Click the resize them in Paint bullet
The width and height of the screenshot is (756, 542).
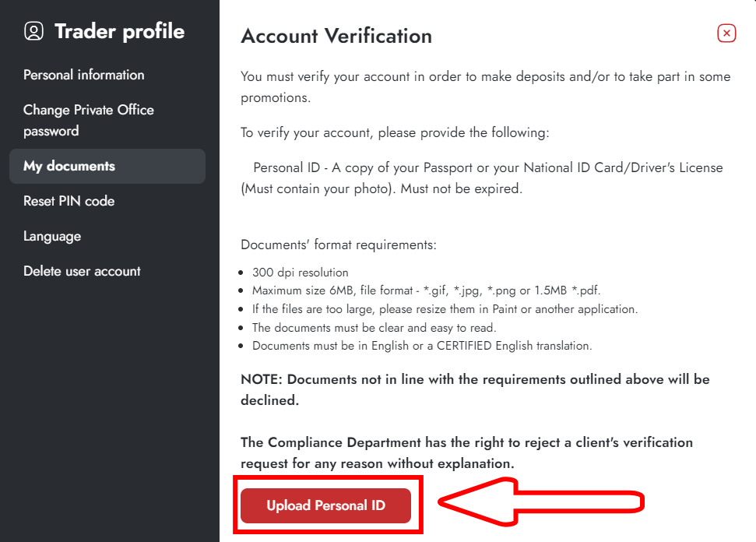click(x=445, y=309)
